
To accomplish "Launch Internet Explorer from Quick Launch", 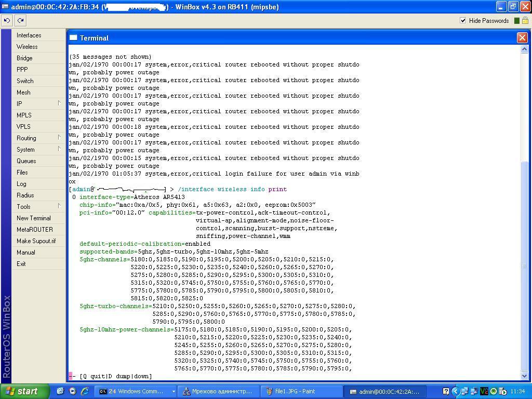I will (x=85, y=391).
